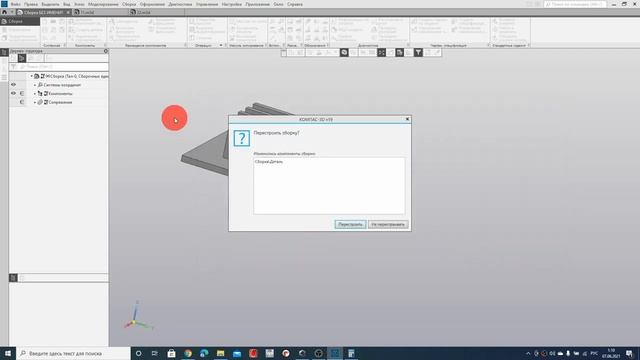Click the home start page icon

point(4,12)
